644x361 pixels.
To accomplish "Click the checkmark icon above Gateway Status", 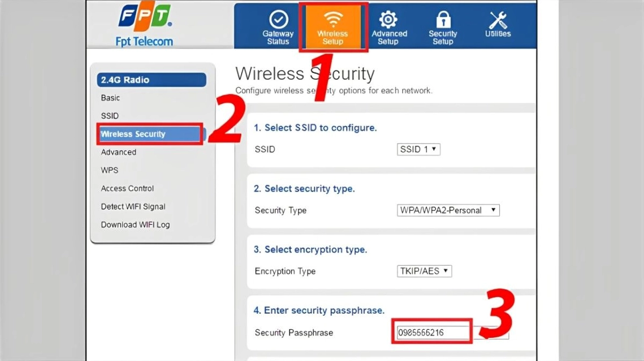I will pos(278,18).
